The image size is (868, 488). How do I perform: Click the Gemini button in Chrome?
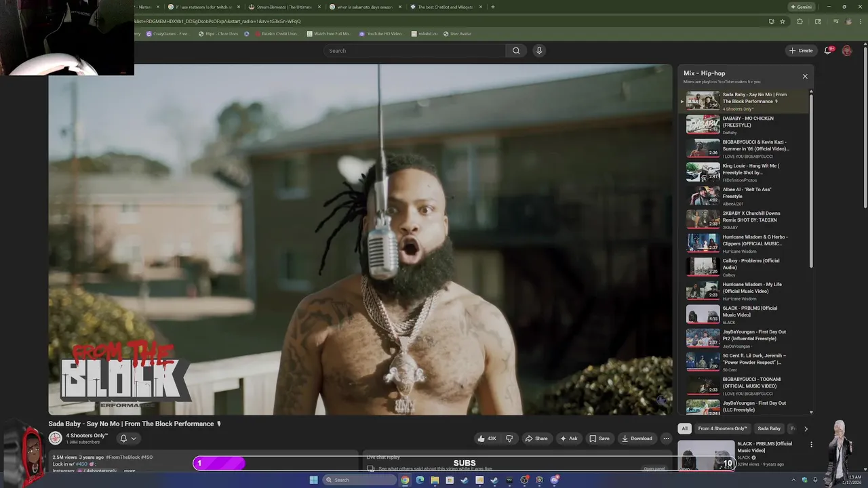pos(801,7)
